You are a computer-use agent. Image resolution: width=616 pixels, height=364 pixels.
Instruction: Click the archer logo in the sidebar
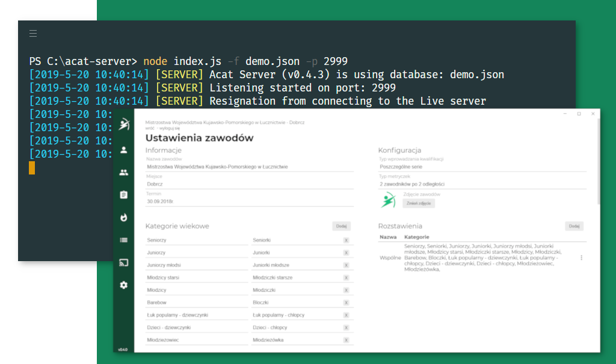124,125
